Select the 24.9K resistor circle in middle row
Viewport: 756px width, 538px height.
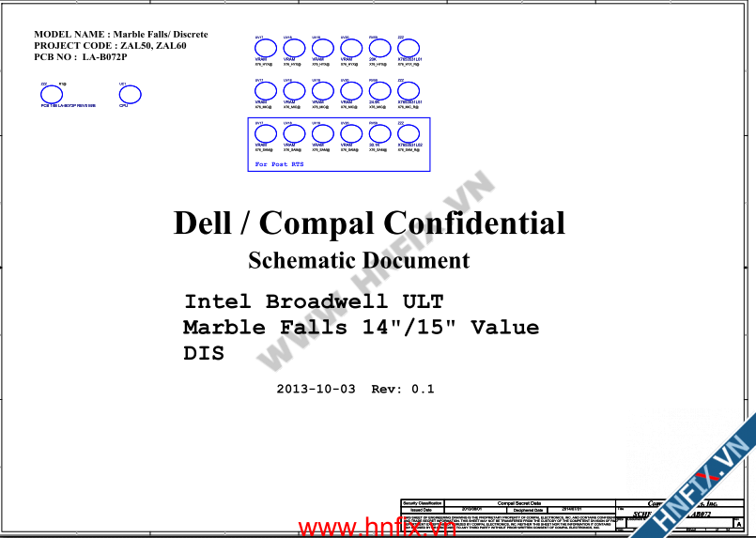tap(379, 91)
